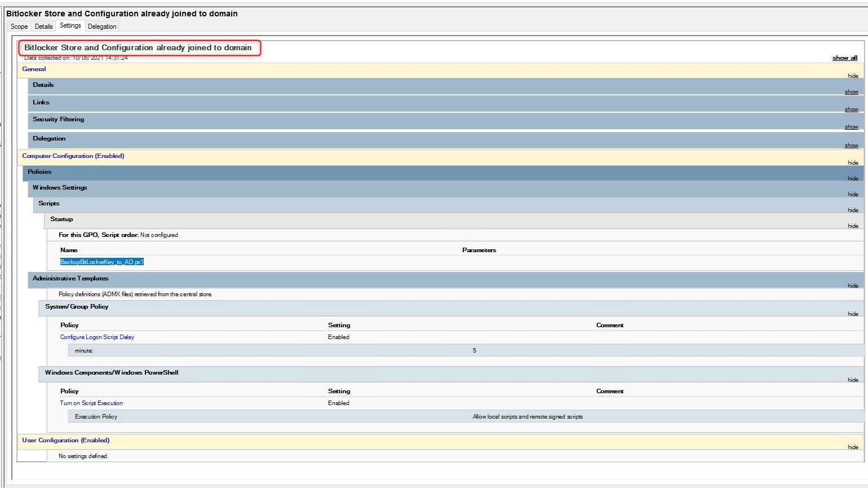Switch to the Scope tab
The image size is (868, 488).
pos(19,27)
